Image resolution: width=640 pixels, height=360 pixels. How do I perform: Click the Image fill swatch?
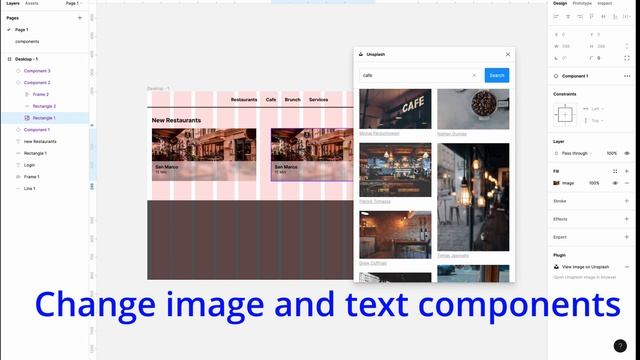tap(556, 183)
